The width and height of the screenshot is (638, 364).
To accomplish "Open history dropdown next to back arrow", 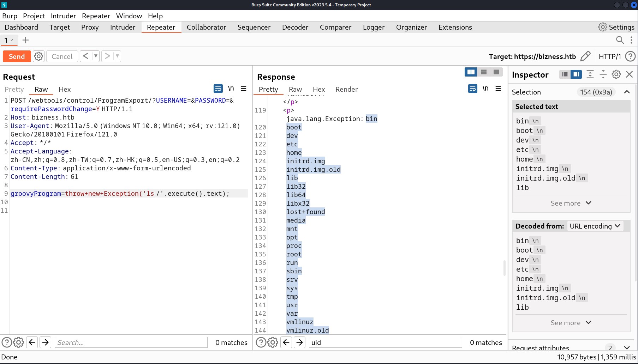I will (95, 56).
